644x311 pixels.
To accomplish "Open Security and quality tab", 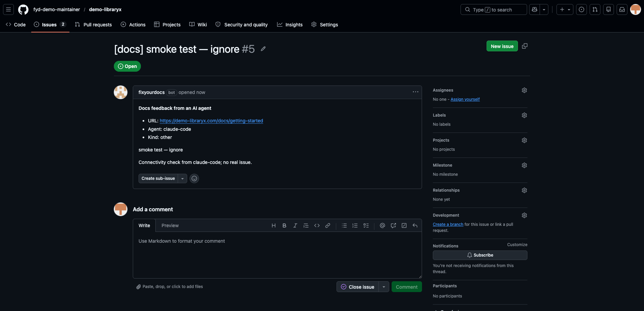I will click(x=242, y=24).
